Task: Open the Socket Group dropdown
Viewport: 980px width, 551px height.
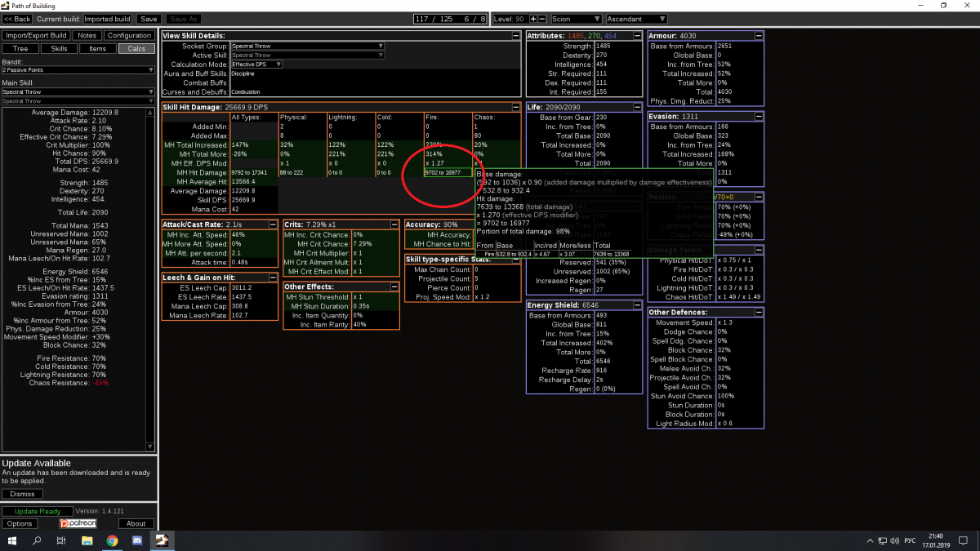Action: 308,46
